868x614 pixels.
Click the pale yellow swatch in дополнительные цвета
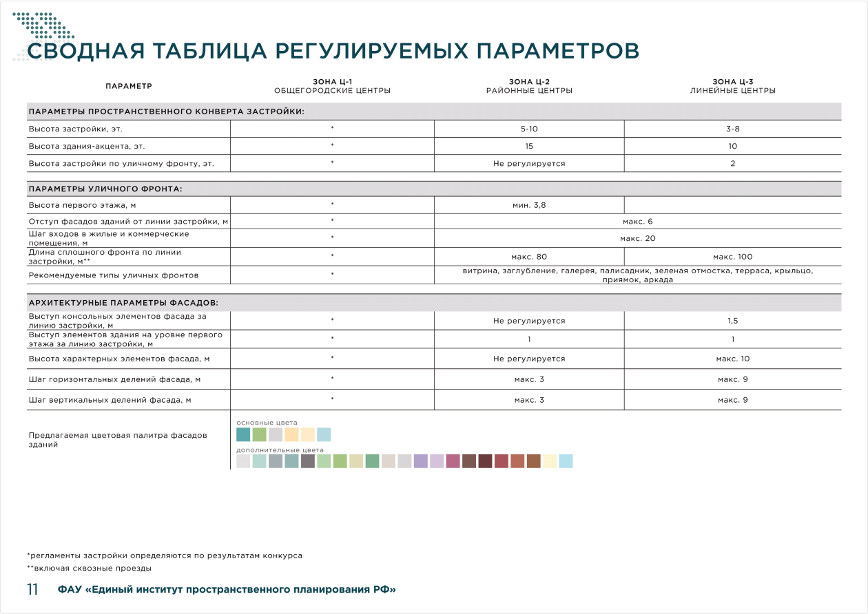(550, 461)
